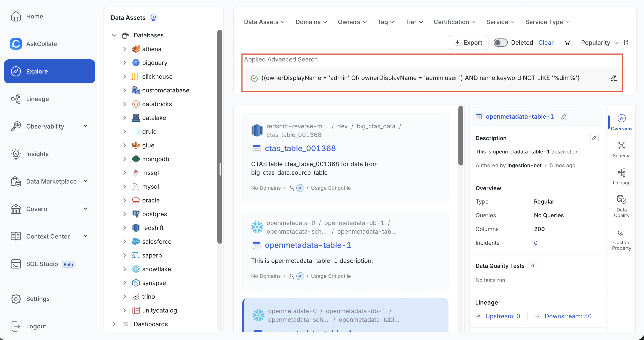Open SQL Studio terminal icon
The width and height of the screenshot is (644, 340).
coord(16,264)
